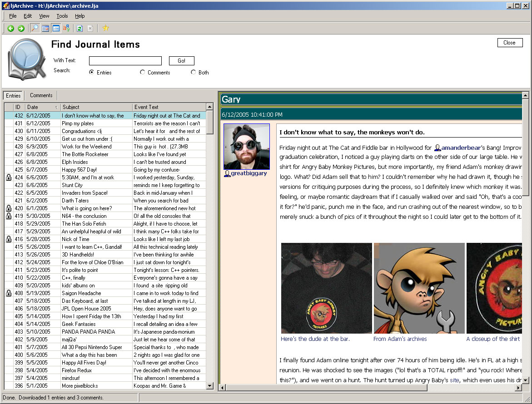The width and height of the screenshot is (532, 404).
Task: Open the amanderbear user link
Action: (461, 148)
